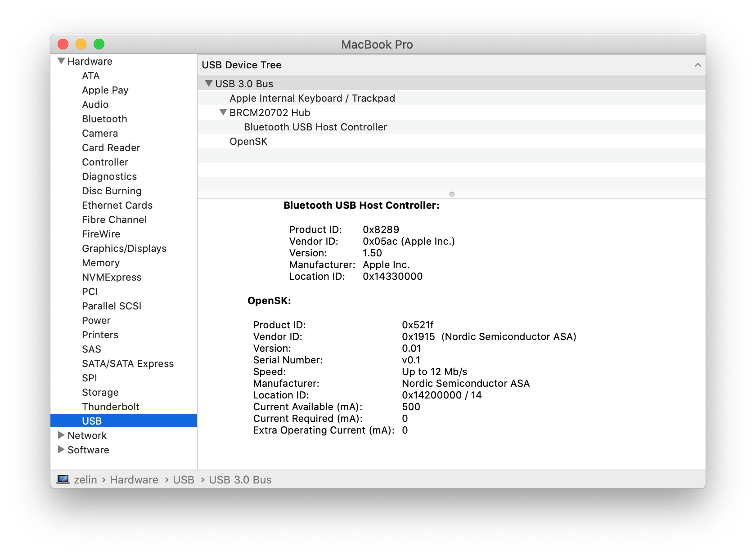Select SPI in the sidebar
Image resolution: width=756 pixels, height=555 pixels.
coord(89,378)
